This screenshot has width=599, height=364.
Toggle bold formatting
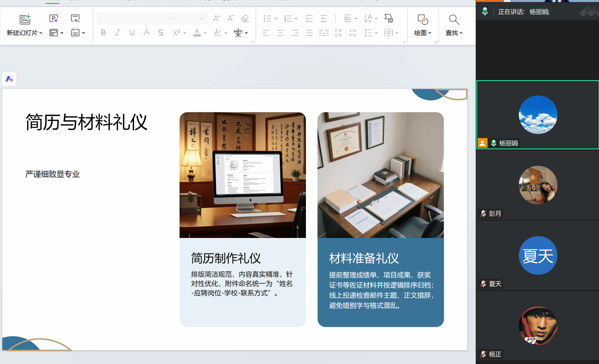coord(103,32)
